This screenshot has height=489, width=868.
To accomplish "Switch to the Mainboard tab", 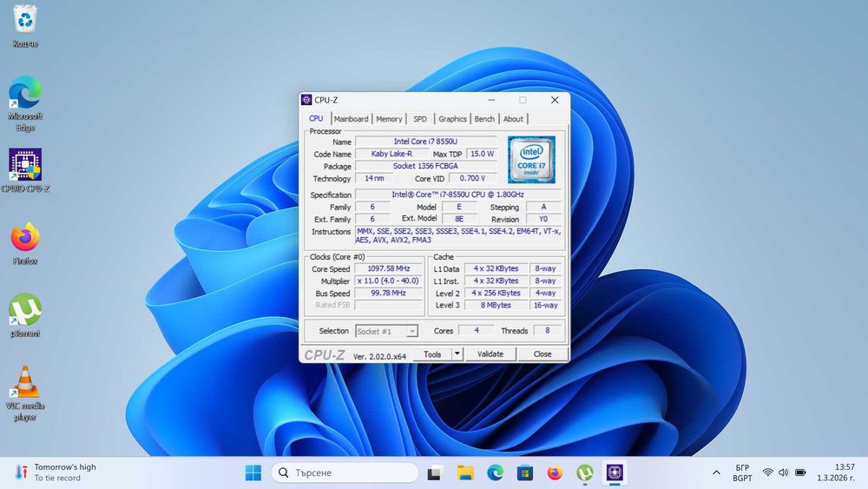I will point(351,119).
